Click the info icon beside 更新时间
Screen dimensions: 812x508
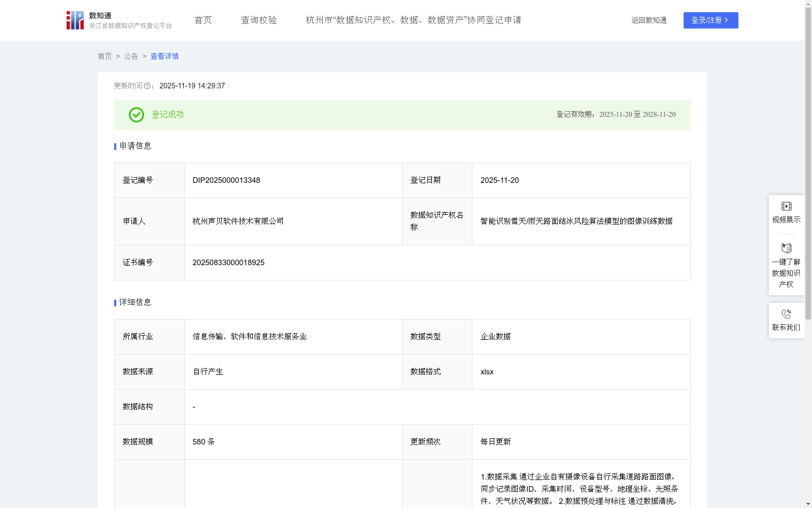[147, 86]
